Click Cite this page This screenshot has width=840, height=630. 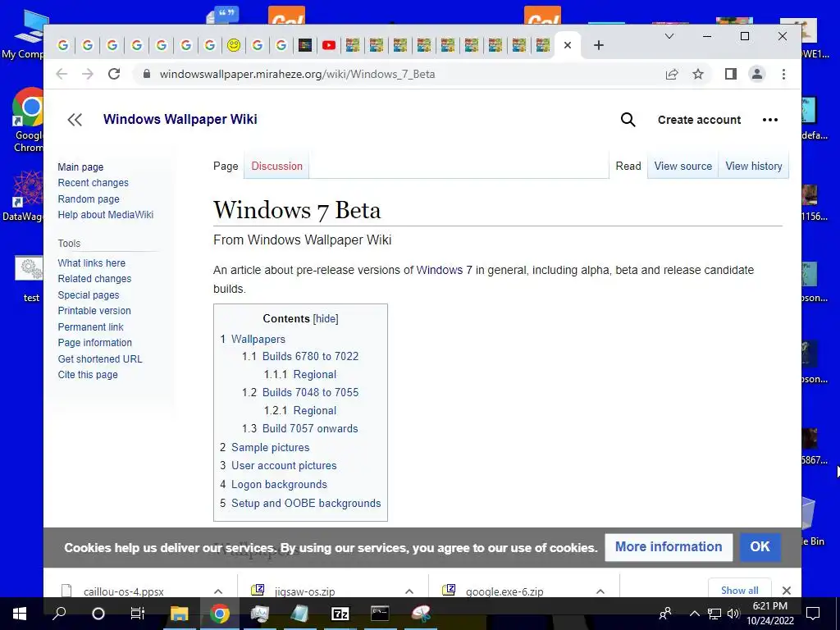tap(88, 375)
